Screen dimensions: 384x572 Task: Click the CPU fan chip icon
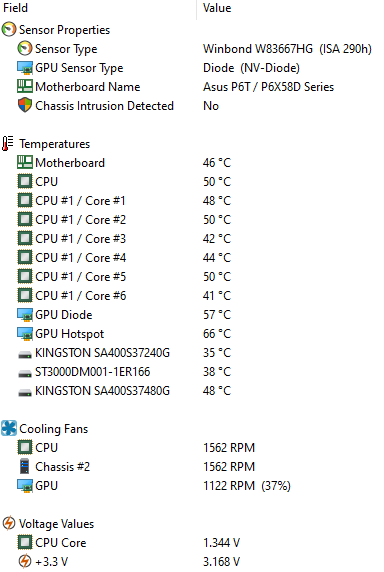(x=25, y=447)
